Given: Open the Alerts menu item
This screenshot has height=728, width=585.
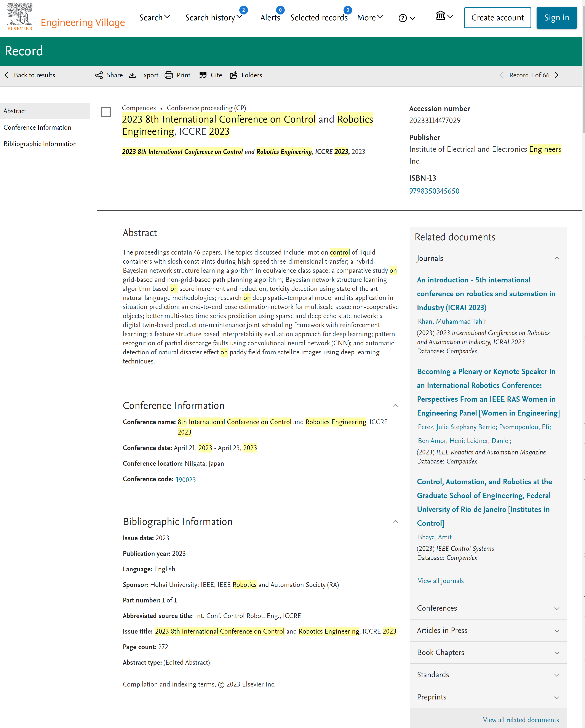Looking at the screenshot, I should 270,18.
